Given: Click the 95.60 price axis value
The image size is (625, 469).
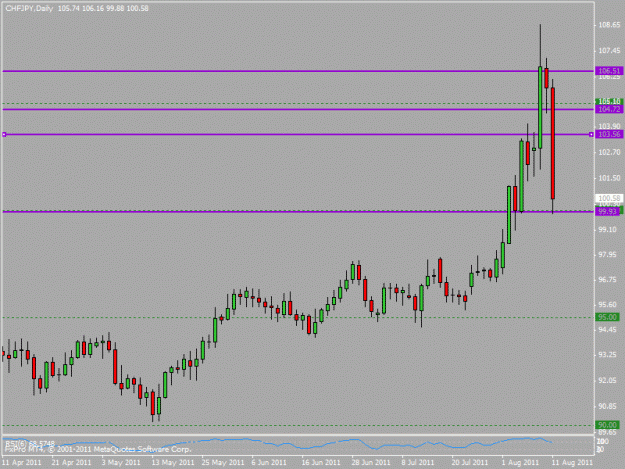Looking at the screenshot, I should pyautogui.click(x=609, y=305).
